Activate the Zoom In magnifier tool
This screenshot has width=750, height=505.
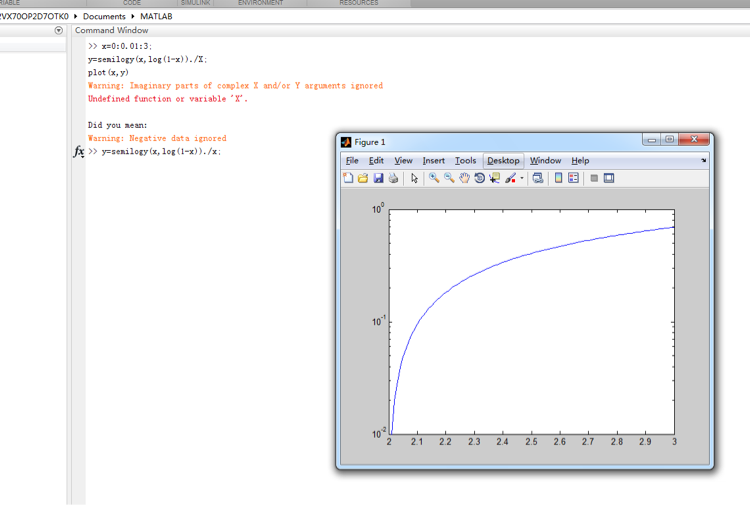coord(434,178)
